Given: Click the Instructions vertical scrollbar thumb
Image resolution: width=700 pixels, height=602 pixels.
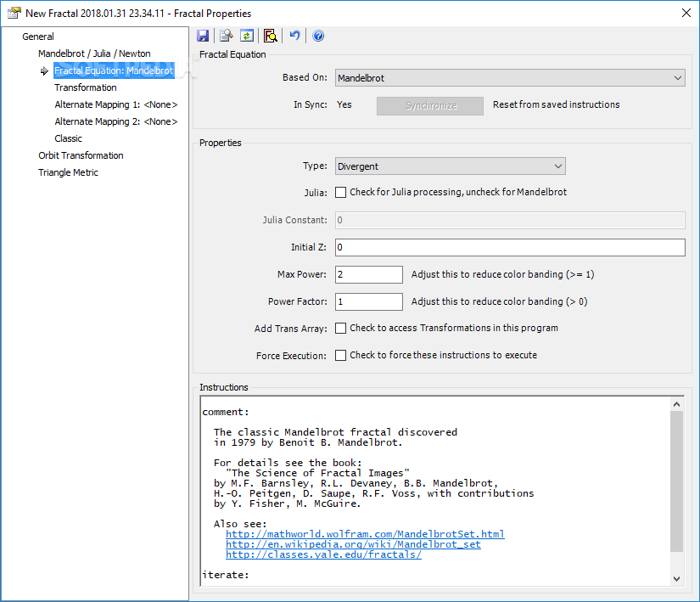Looking at the screenshot, I should click(677, 481).
